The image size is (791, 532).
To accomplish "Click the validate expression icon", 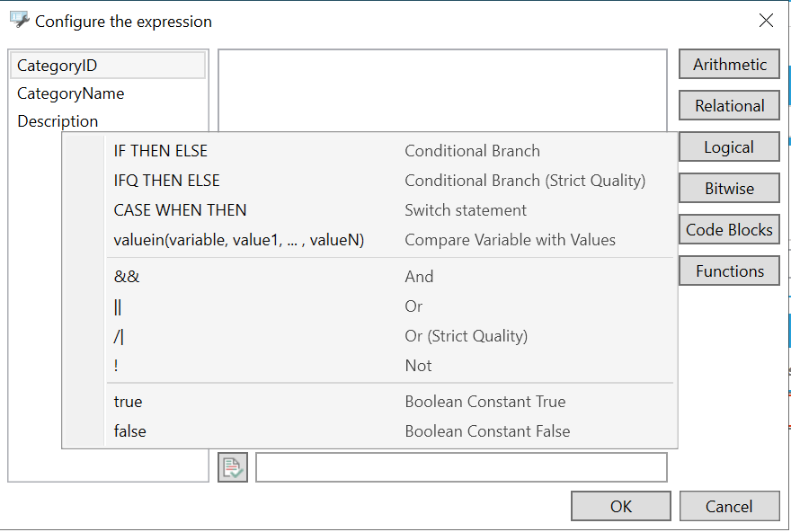I will pos(232,467).
